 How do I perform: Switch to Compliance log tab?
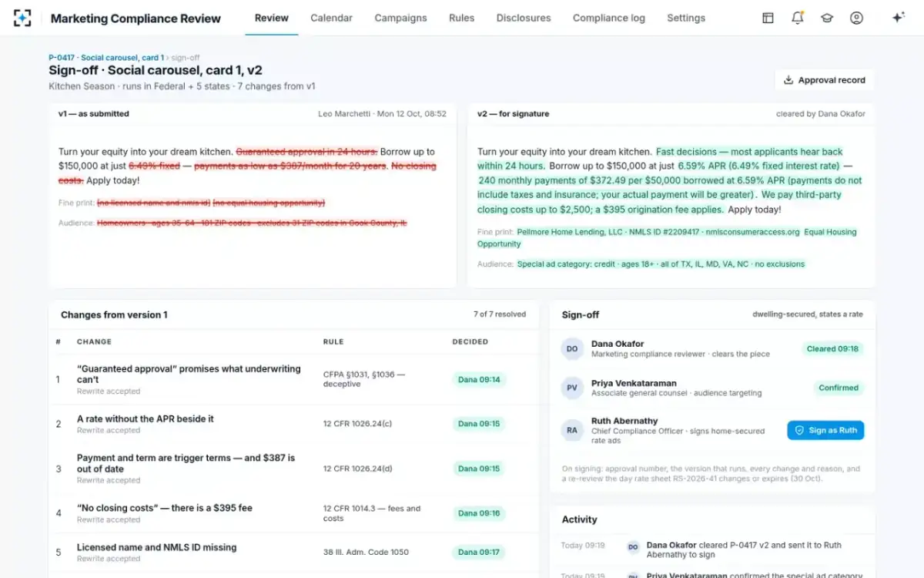click(x=609, y=18)
